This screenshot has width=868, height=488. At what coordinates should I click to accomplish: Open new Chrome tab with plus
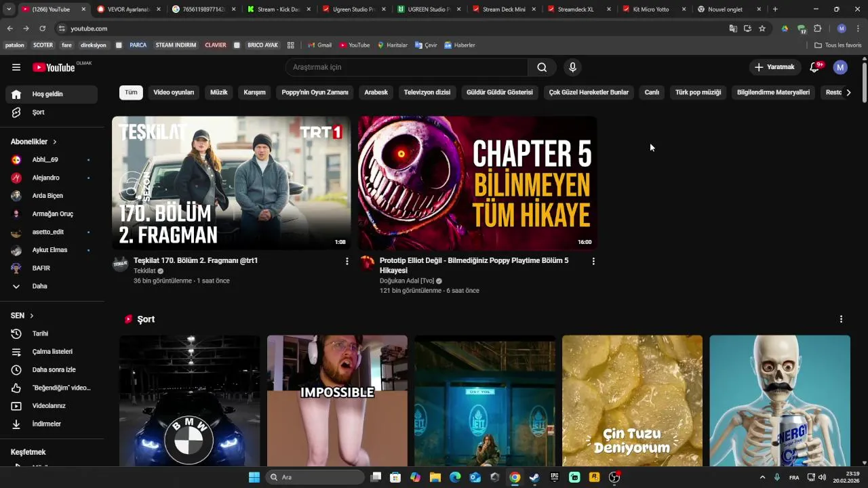tap(775, 9)
